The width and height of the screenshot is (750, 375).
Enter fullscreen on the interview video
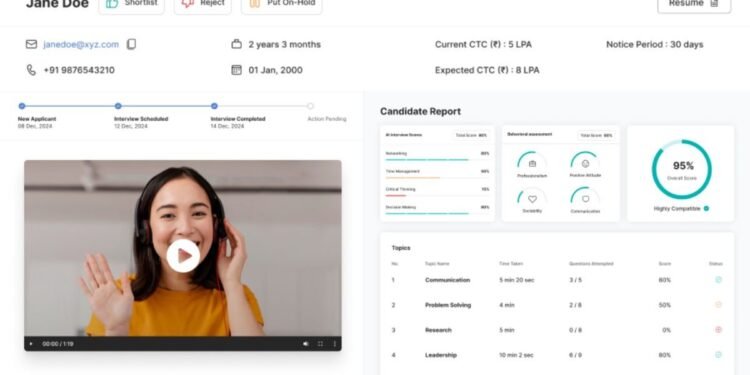pos(320,344)
